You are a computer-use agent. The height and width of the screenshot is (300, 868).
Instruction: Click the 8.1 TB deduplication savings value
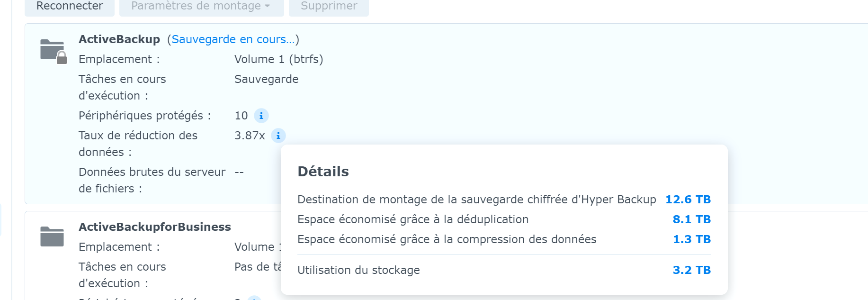(x=691, y=219)
